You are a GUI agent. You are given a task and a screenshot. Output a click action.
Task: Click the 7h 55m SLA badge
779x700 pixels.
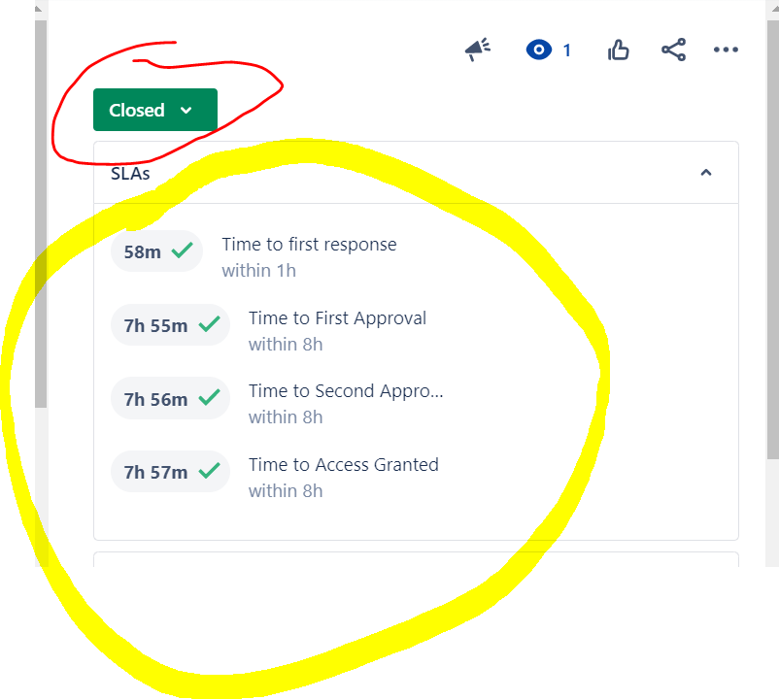(x=170, y=325)
